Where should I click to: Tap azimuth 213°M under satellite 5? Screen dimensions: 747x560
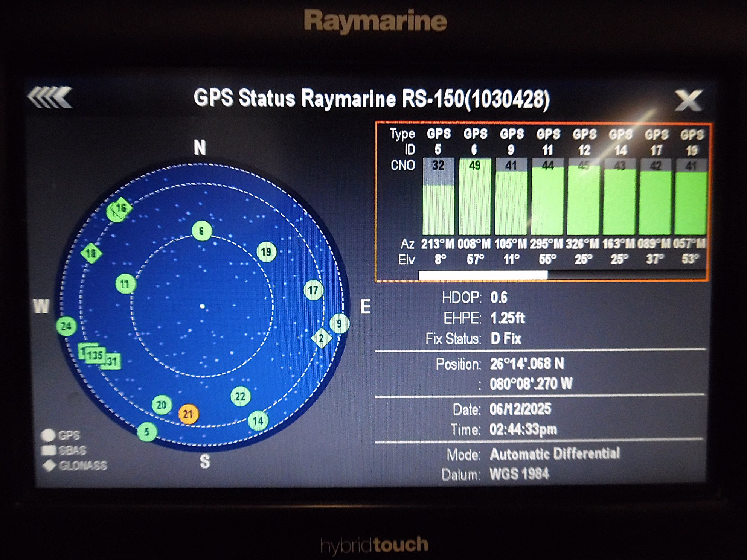[438, 244]
